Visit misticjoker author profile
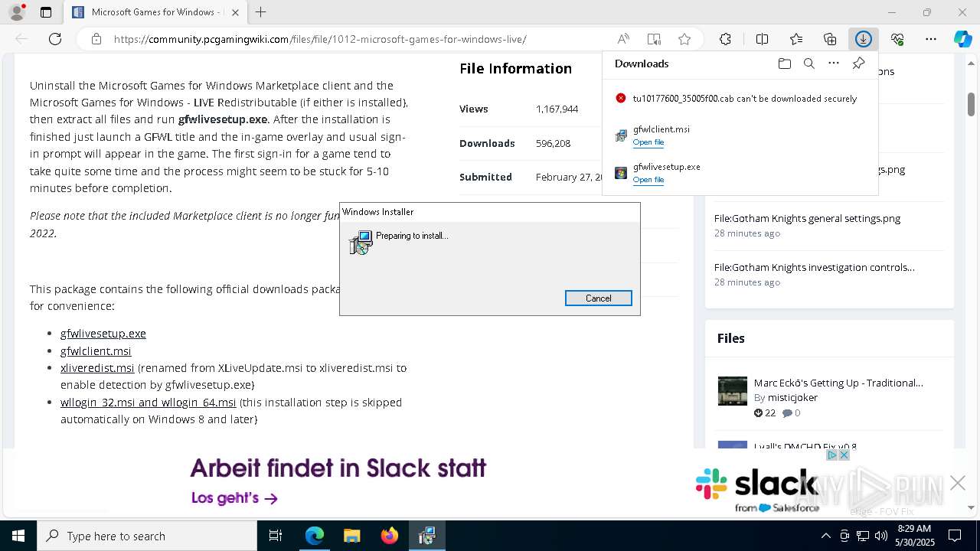980x551 pixels. (x=792, y=398)
